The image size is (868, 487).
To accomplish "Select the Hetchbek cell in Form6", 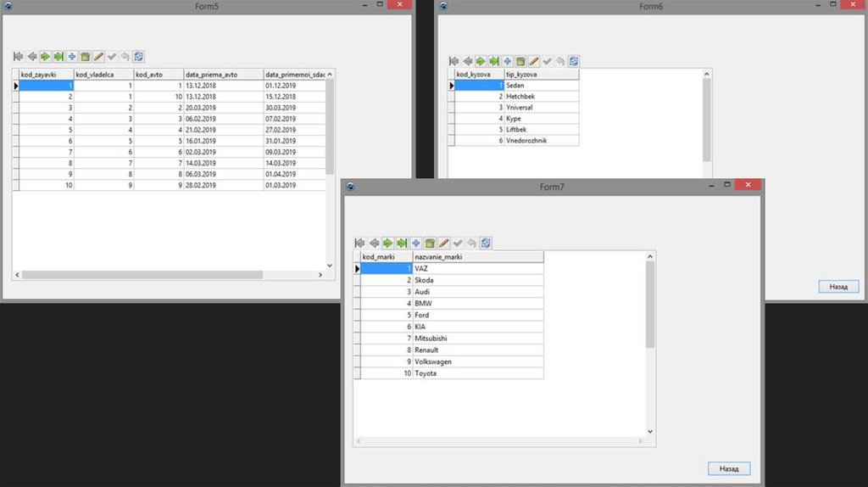I will pyautogui.click(x=541, y=97).
